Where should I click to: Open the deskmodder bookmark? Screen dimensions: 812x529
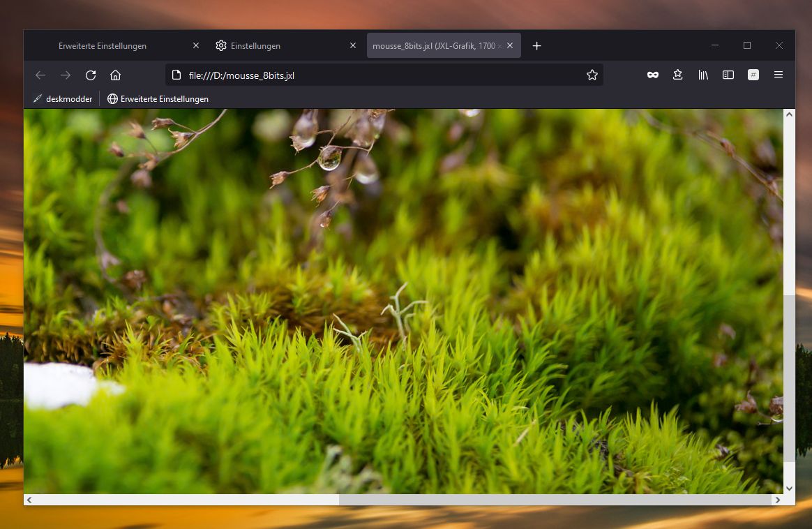pos(63,99)
